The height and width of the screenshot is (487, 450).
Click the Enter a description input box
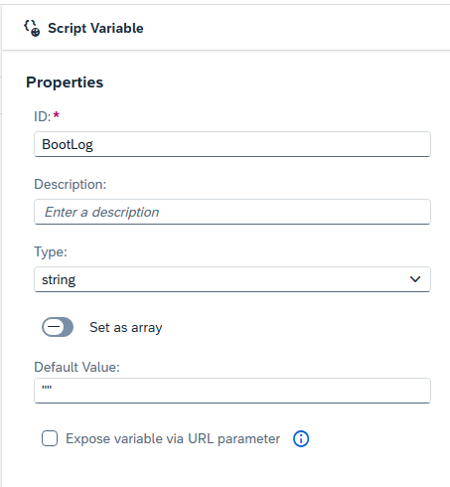[232, 212]
